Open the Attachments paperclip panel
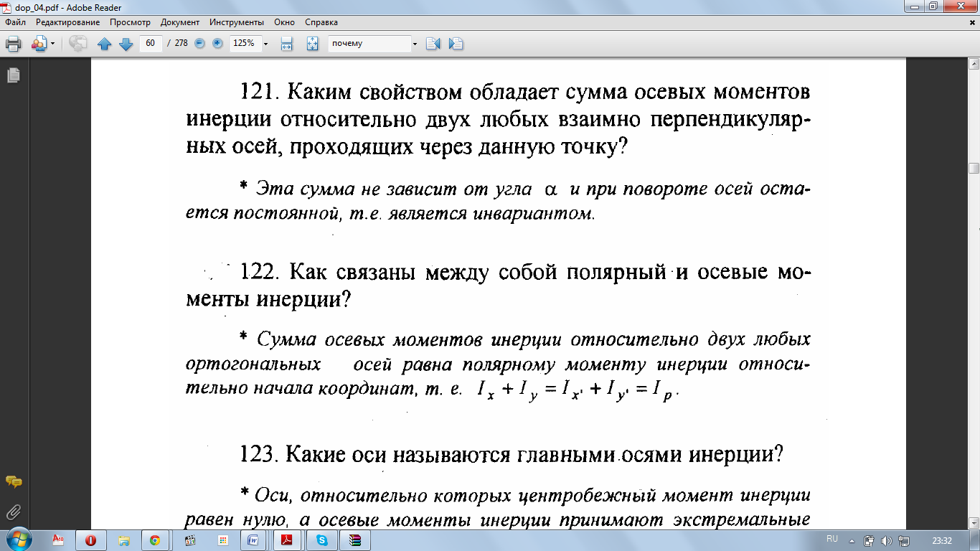980x551 pixels. (x=13, y=512)
